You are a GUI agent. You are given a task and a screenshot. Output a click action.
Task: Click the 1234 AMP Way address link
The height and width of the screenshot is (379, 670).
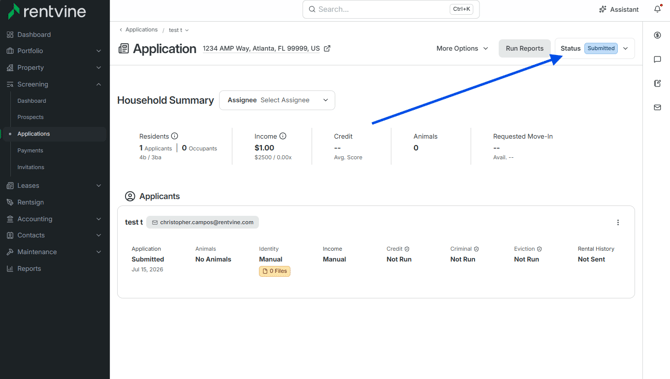(x=261, y=48)
